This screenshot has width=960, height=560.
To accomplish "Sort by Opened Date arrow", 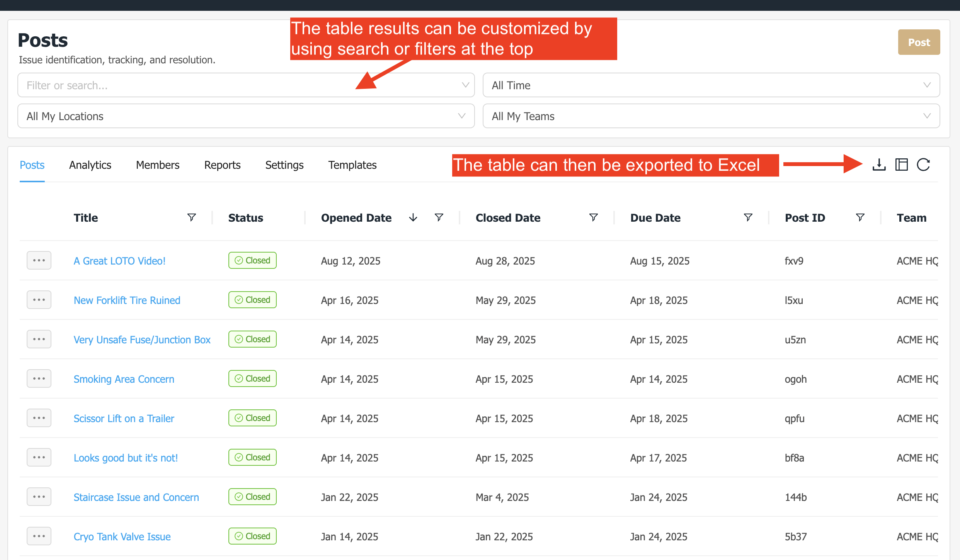I will (413, 217).
